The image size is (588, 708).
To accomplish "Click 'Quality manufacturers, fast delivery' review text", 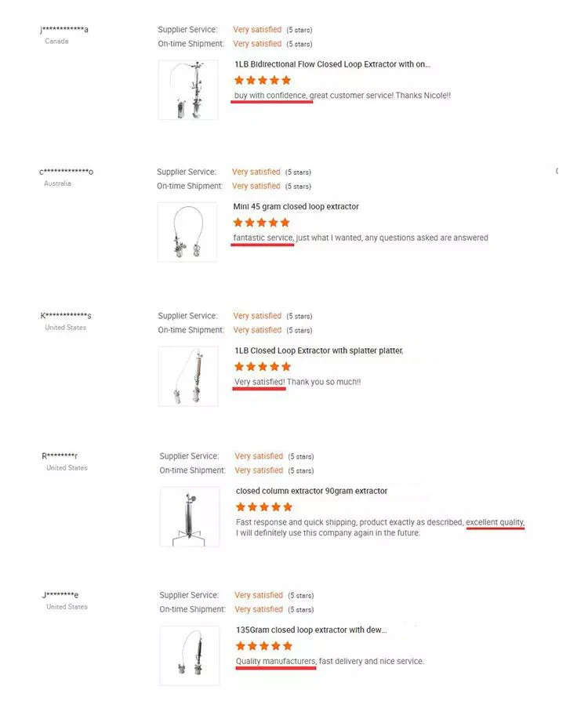I will click(x=330, y=661).
